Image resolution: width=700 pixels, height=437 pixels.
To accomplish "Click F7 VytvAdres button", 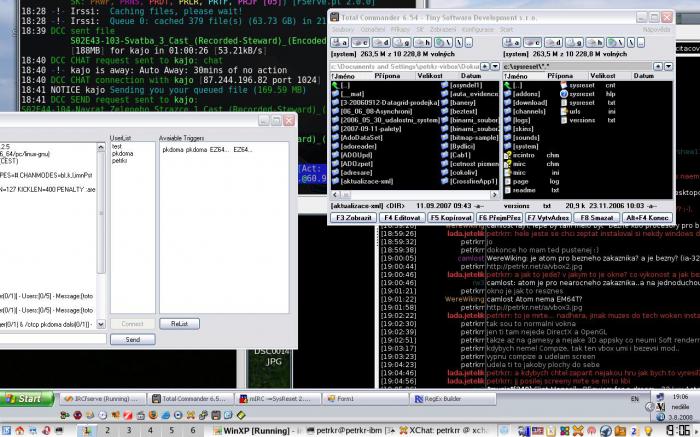I will point(548,217).
